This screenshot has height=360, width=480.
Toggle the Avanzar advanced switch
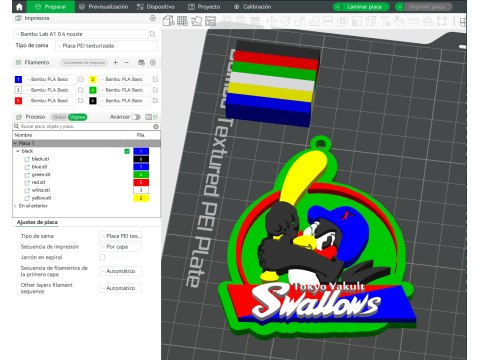click(136, 117)
